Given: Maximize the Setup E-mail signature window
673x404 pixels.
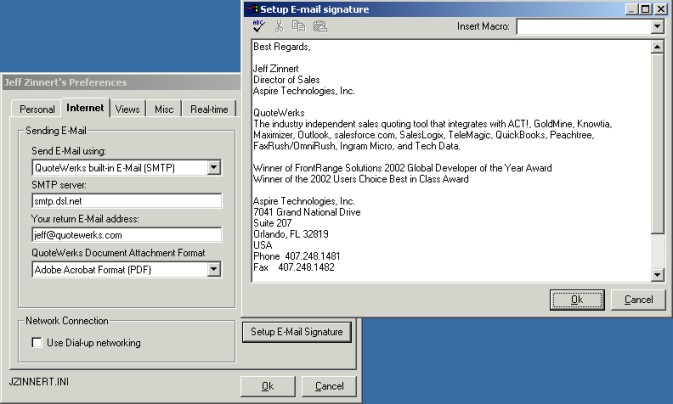Looking at the screenshot, I should [644, 9].
